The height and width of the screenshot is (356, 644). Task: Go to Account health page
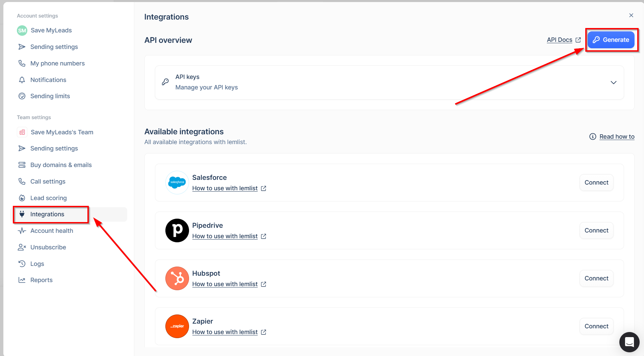[x=52, y=231]
